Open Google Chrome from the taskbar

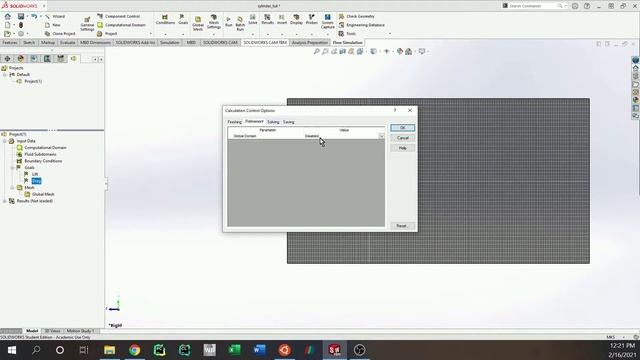coord(134,350)
